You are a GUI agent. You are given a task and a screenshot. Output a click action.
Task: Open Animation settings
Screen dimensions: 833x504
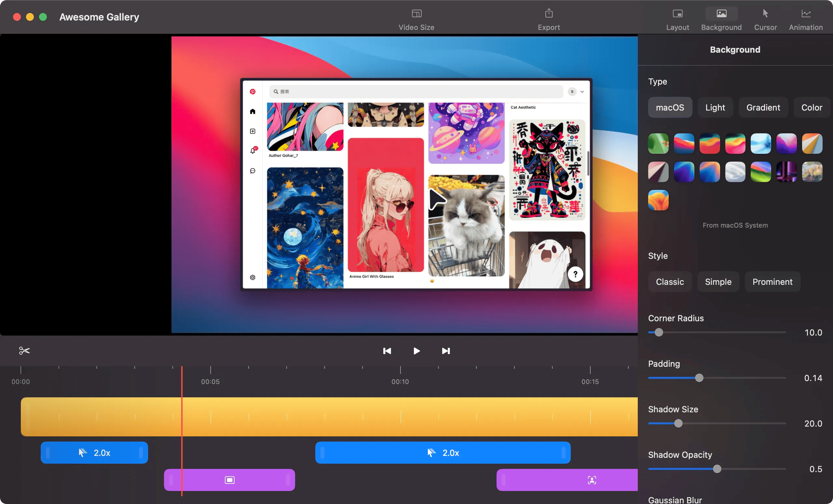pos(805,19)
